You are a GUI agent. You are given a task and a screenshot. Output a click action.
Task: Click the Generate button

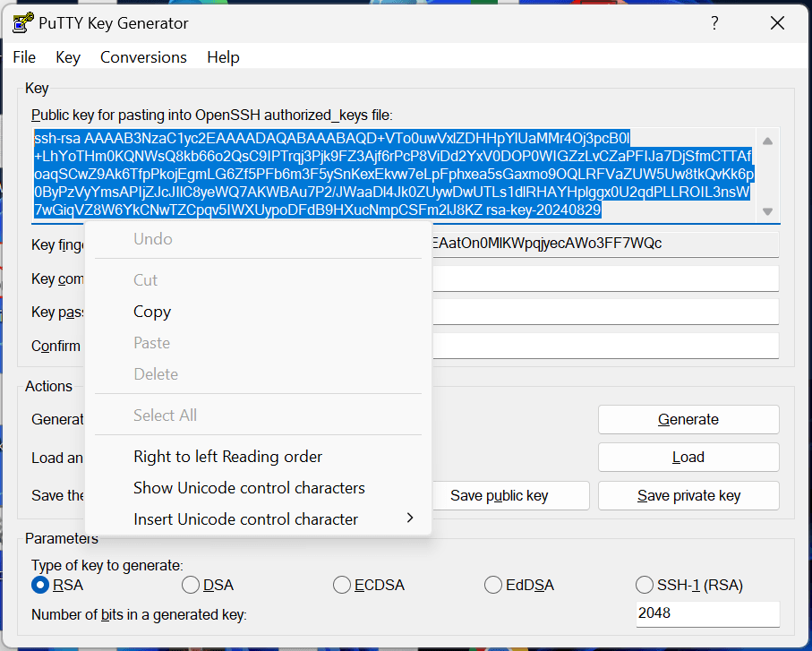pos(688,419)
